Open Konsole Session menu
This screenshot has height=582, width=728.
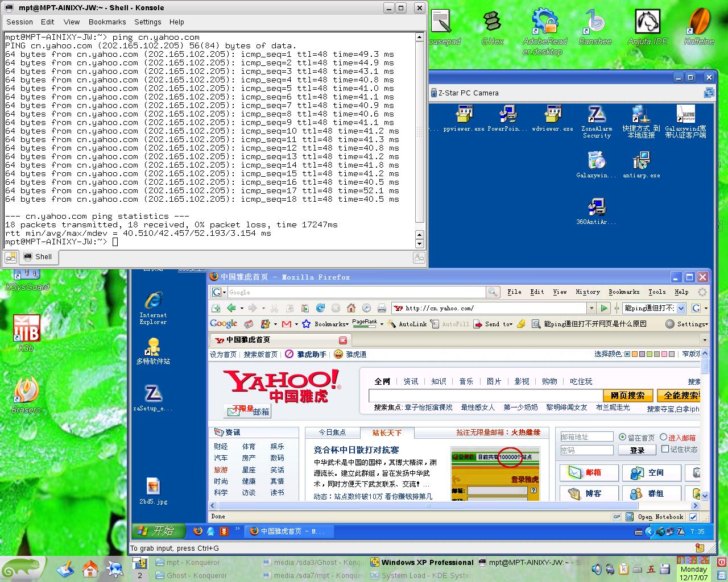click(19, 22)
